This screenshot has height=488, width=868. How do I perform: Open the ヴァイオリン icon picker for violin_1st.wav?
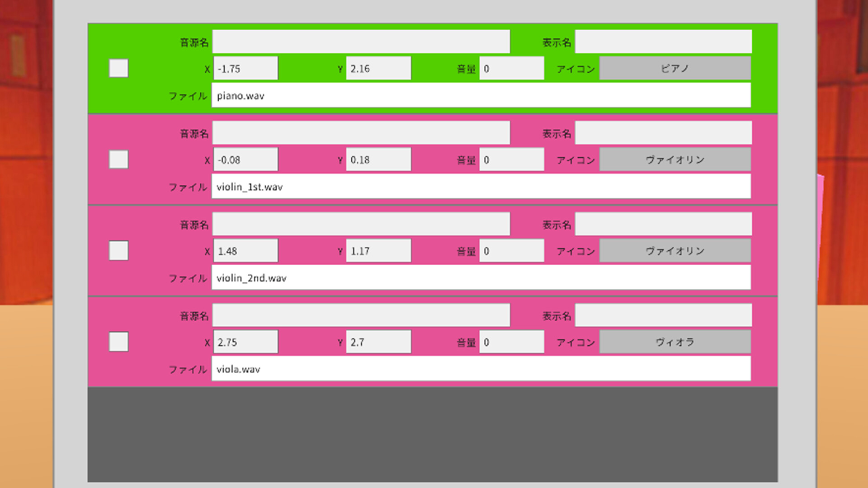(x=675, y=159)
